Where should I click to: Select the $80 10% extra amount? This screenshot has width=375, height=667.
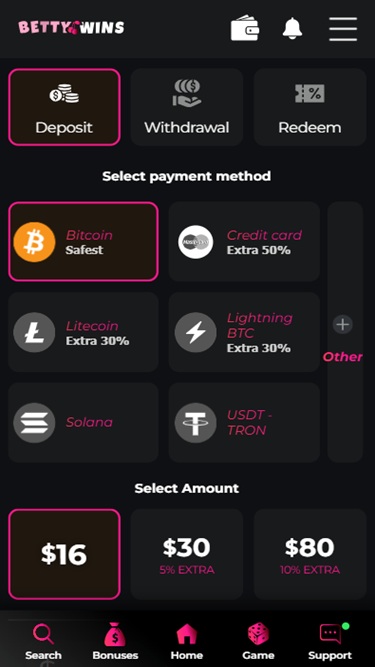point(310,554)
